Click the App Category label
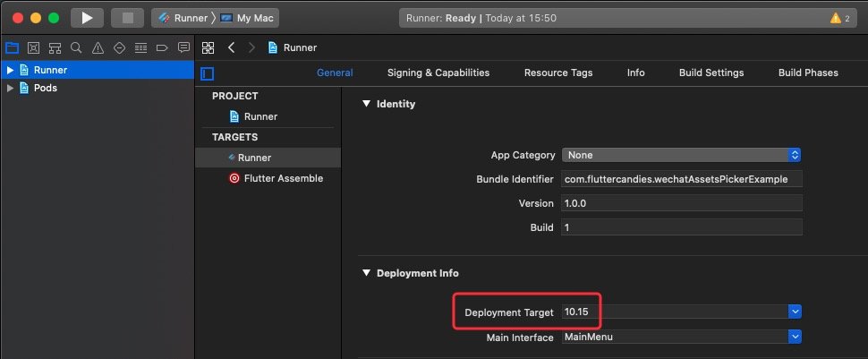Viewport: 868px width, 359px height. (x=523, y=155)
